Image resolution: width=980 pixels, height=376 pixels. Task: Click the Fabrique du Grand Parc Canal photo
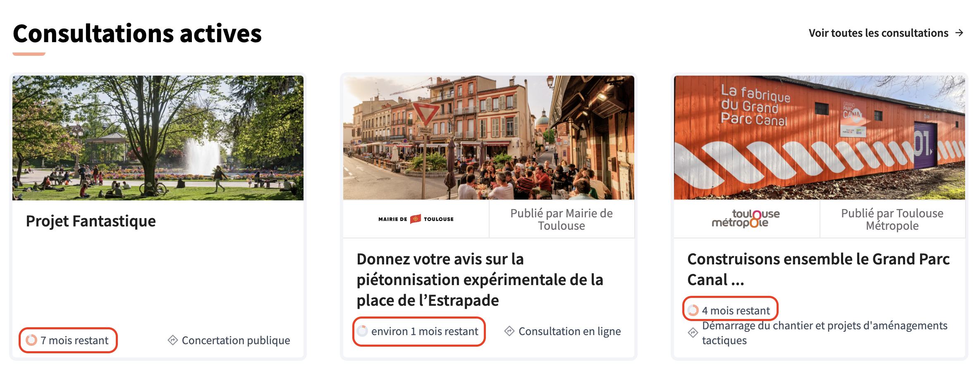point(820,138)
